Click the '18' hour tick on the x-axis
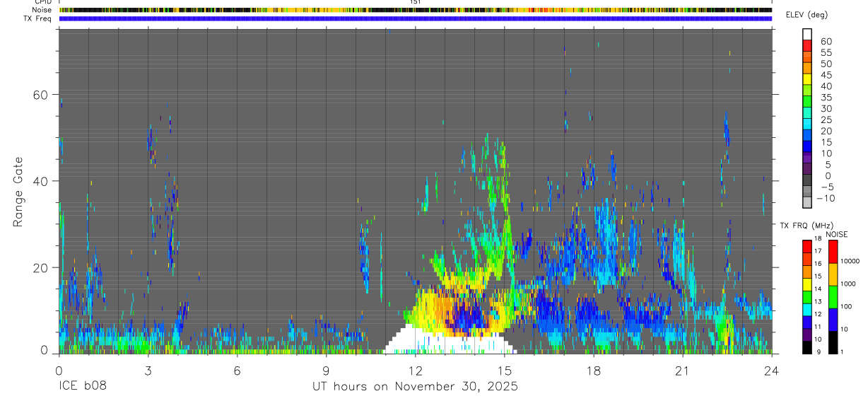Screen dimensions: 868x401 (593, 370)
